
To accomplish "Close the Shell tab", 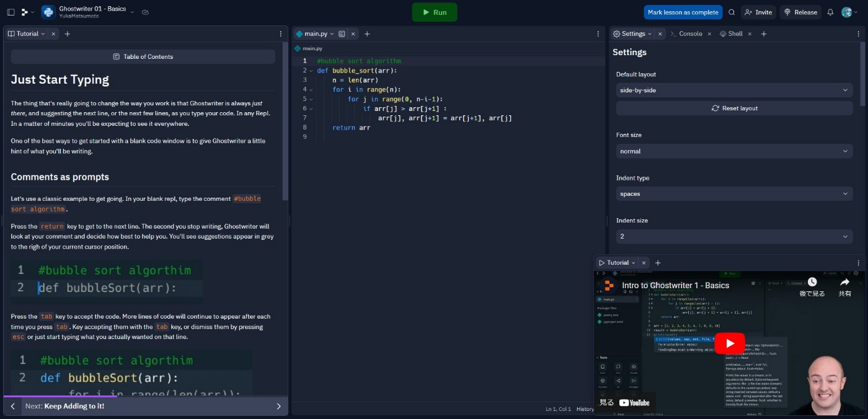I will [750, 33].
